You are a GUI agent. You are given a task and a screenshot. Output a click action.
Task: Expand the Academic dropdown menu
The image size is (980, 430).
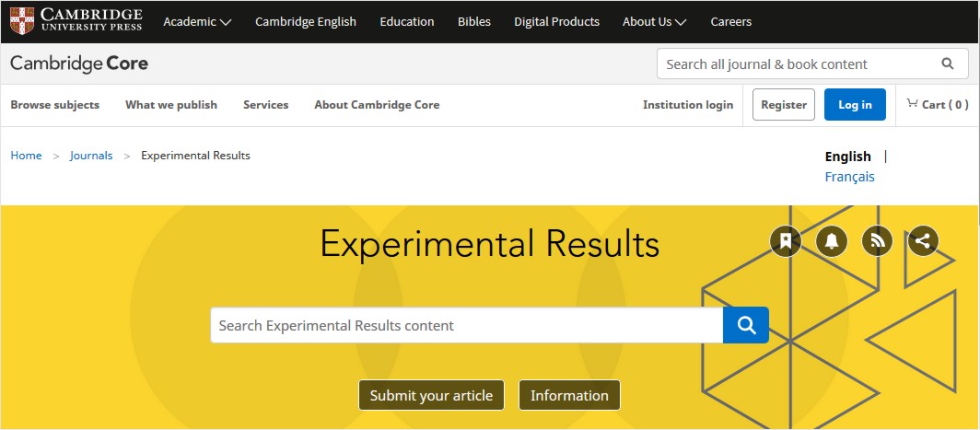pos(197,22)
